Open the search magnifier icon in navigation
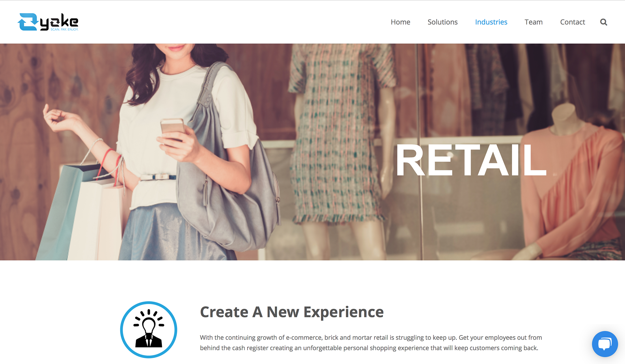Viewport: 625px width, 364px height. pyautogui.click(x=604, y=22)
